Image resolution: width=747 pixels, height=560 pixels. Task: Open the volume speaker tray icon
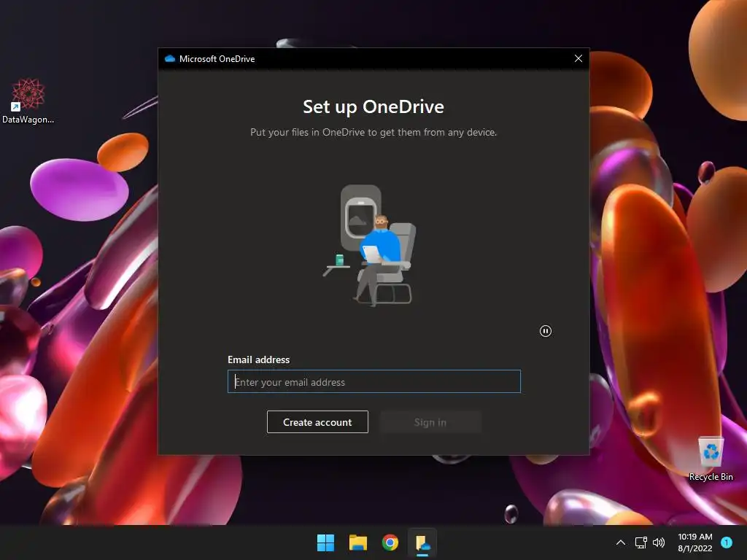coord(659,542)
